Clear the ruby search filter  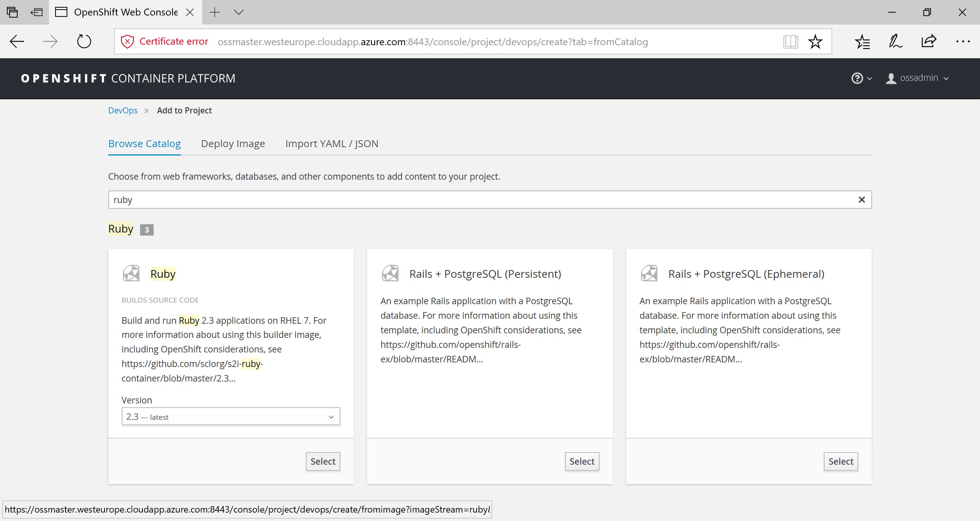[x=861, y=200]
